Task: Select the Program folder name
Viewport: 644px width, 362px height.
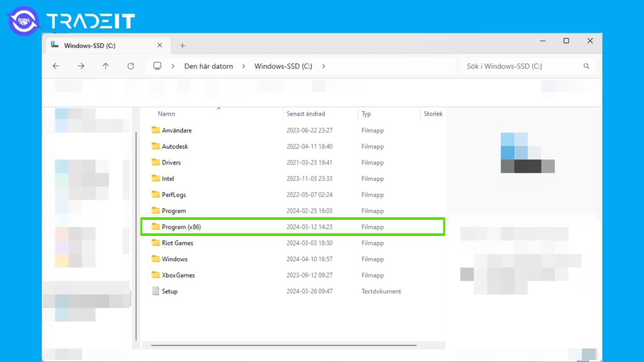Action: (x=174, y=211)
